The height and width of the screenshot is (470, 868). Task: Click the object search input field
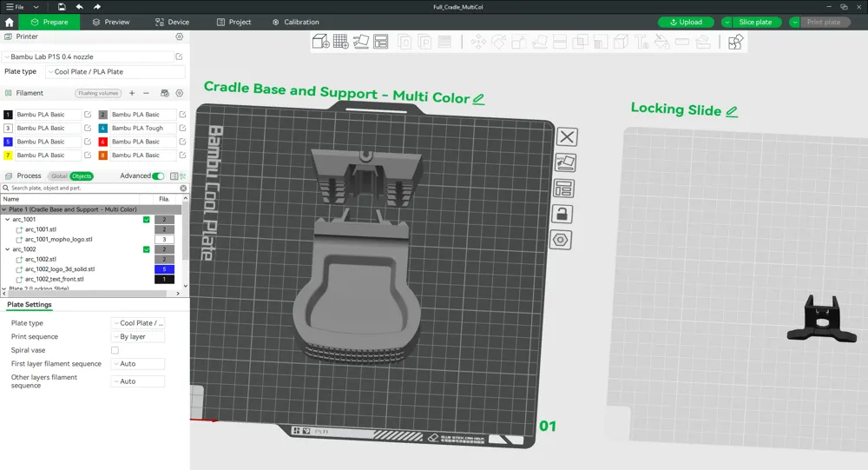(94, 188)
